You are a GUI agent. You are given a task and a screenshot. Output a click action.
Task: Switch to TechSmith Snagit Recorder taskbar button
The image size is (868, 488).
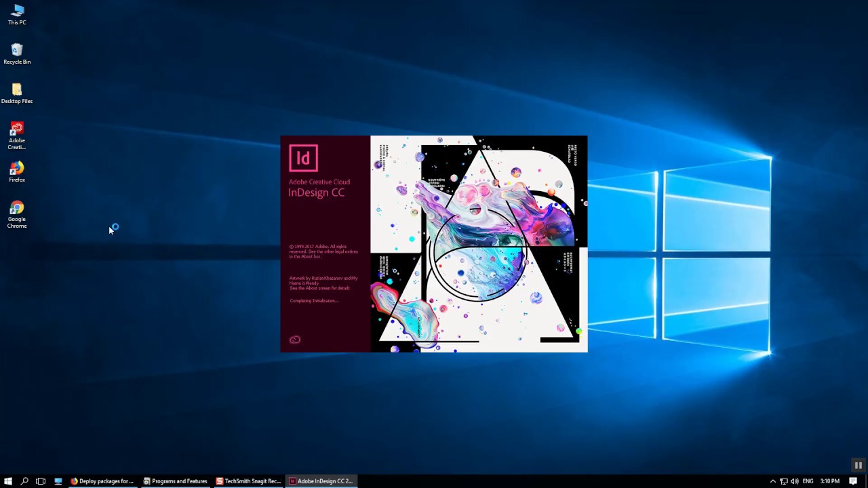pos(248,481)
